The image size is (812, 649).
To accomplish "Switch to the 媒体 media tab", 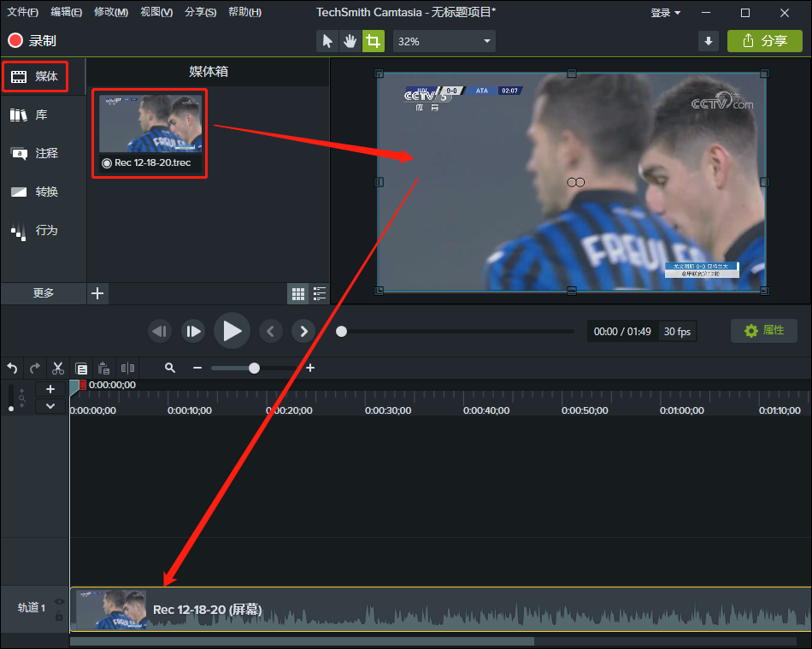I will click(35, 77).
